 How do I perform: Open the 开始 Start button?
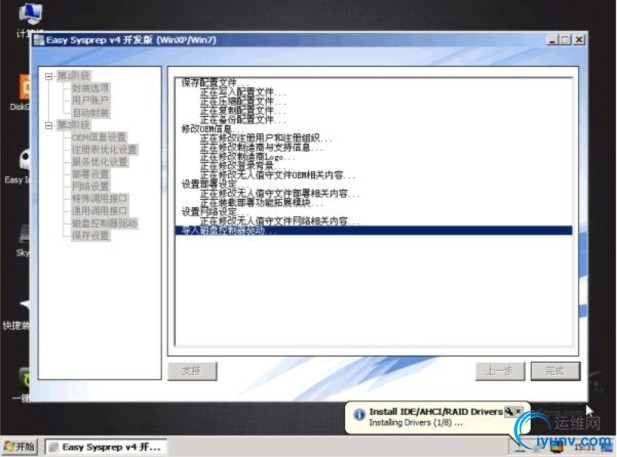(x=19, y=447)
